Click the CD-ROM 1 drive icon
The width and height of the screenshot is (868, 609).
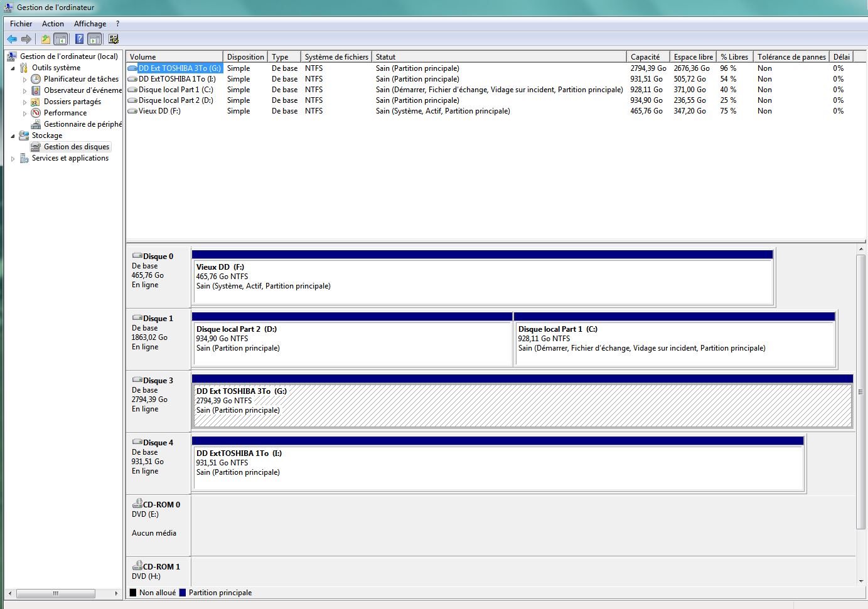point(137,566)
